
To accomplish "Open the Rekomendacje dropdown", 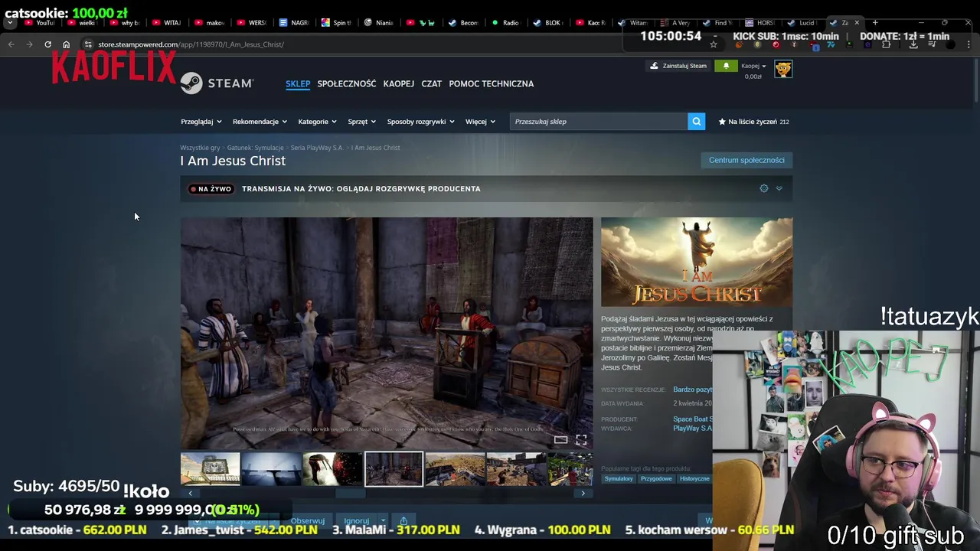I will pos(260,122).
